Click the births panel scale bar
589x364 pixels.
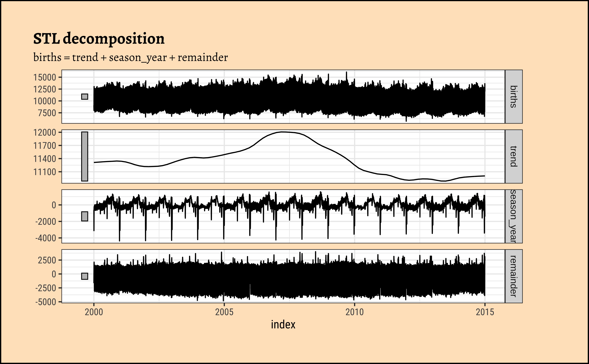click(84, 97)
